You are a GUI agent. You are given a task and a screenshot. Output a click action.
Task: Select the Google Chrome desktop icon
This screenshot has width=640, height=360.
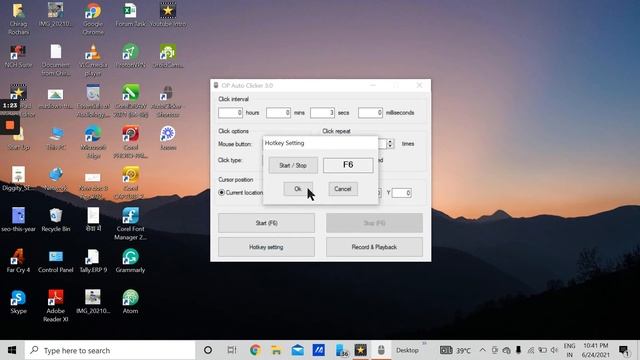(x=93, y=18)
